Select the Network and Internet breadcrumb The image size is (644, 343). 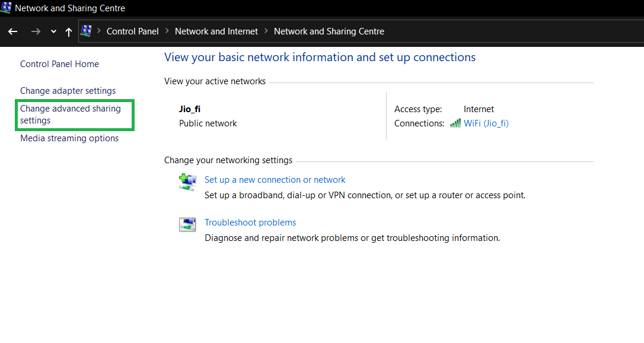coord(216,31)
